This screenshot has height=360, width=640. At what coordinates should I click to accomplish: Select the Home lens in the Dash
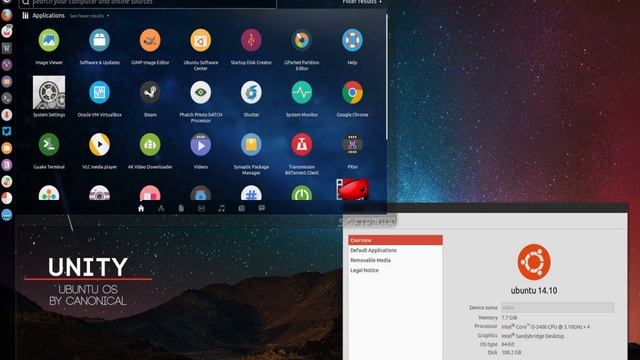[141, 208]
